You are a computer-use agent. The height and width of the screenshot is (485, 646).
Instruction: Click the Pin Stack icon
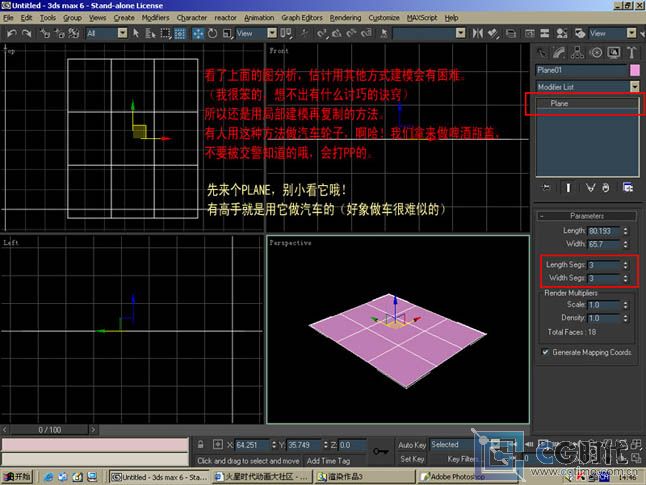coord(545,188)
